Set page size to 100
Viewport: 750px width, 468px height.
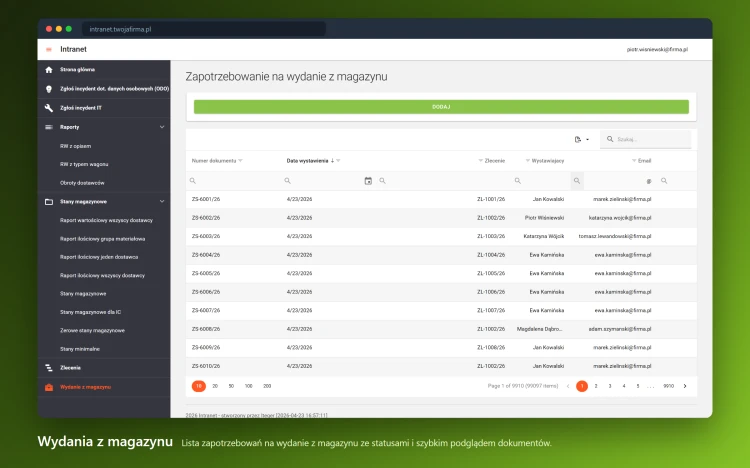click(249, 386)
